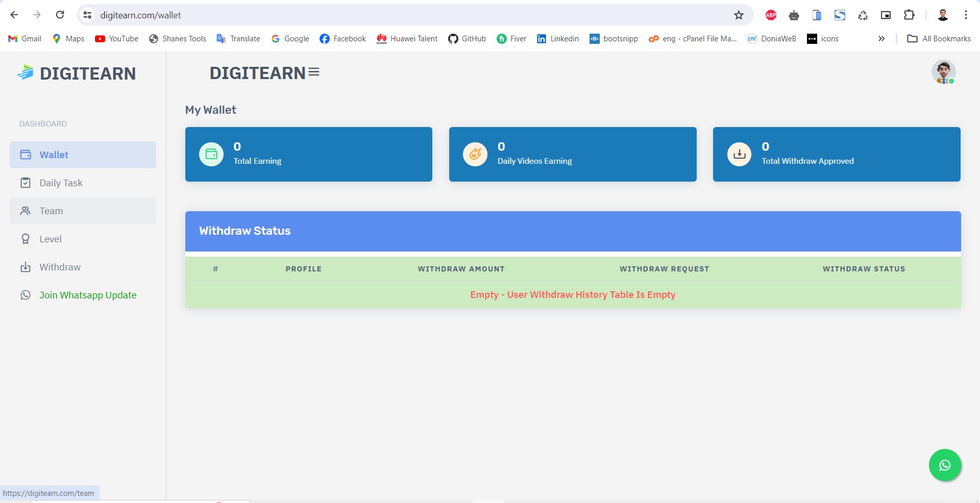Click the Total Earning card label
The width and height of the screenshot is (980, 503).
coord(257,161)
